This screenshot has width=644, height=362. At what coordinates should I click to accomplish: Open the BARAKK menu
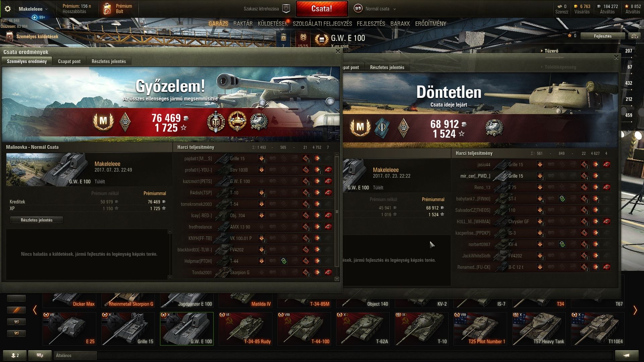(400, 24)
